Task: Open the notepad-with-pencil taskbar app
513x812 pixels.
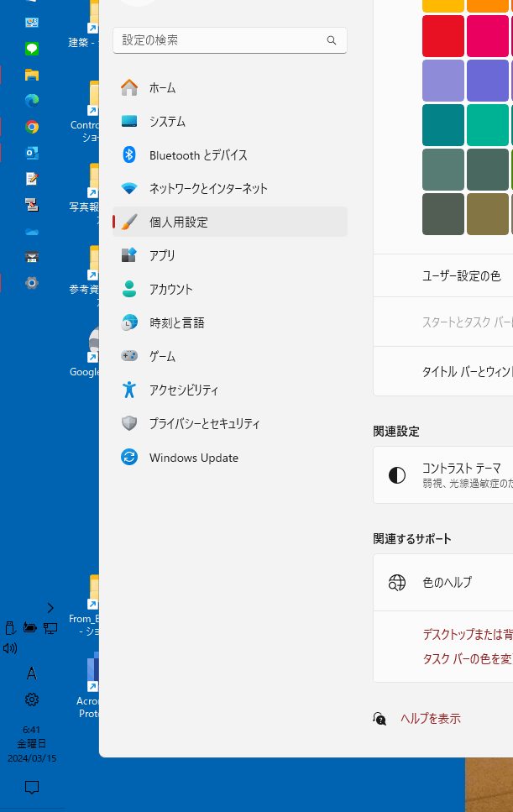Action: pos(32,179)
